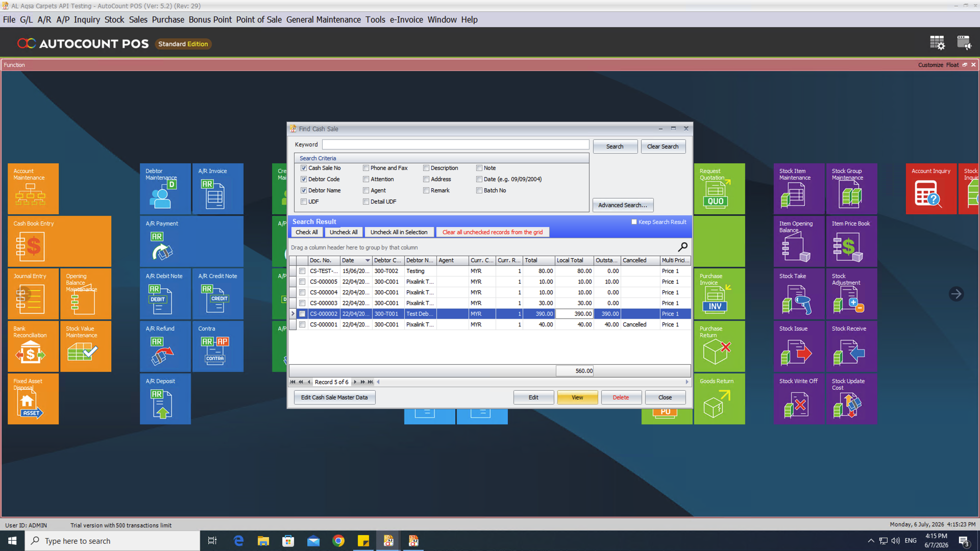Open the General Maintenance menu

[x=324, y=19]
